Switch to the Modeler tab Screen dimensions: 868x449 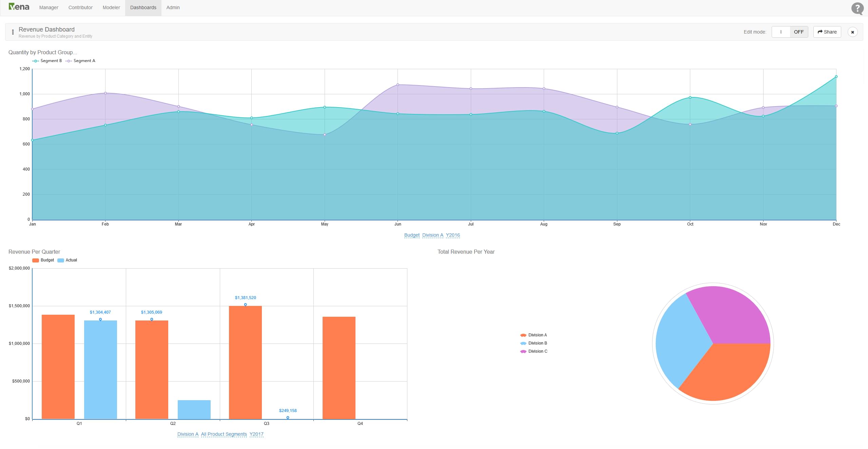tap(111, 7)
